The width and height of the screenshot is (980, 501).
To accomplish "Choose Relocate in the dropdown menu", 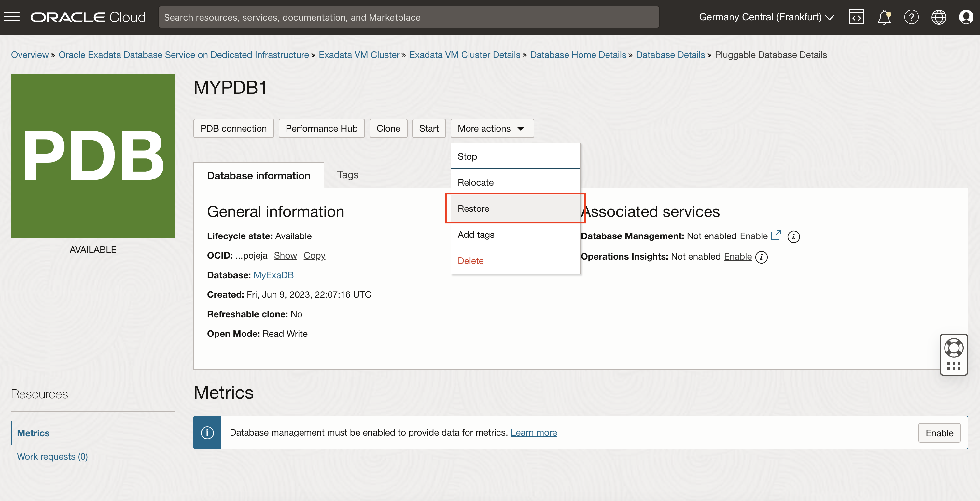I will (476, 182).
